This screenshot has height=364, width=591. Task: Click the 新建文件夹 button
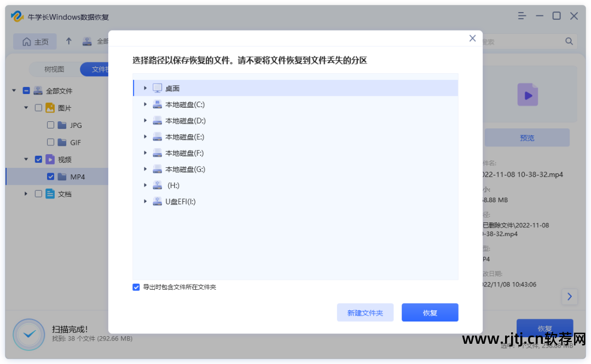pyautogui.click(x=365, y=313)
